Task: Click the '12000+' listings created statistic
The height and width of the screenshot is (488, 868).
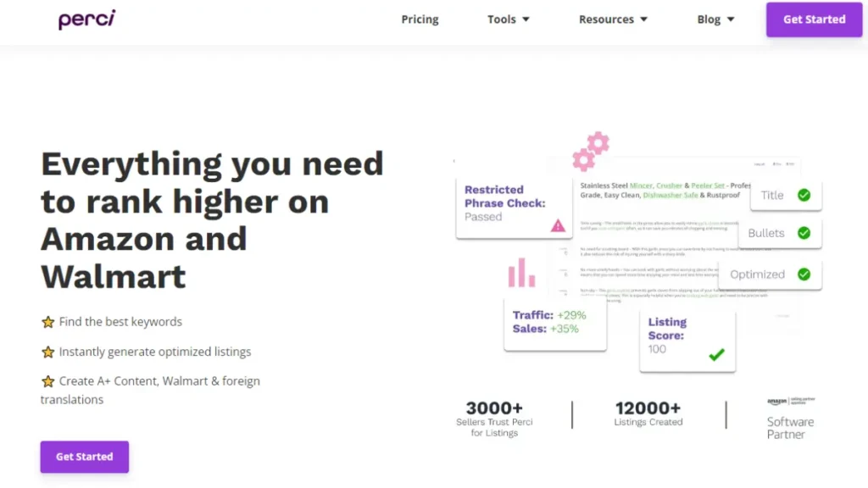Action: tap(648, 408)
